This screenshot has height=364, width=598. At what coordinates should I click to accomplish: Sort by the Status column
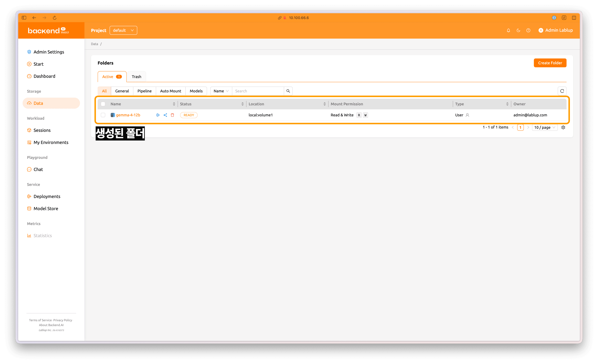[x=212, y=104]
